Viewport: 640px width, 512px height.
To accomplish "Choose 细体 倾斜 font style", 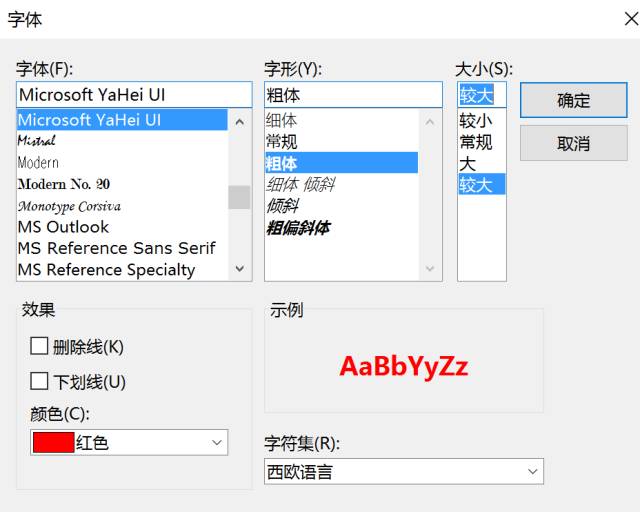I will (341, 184).
